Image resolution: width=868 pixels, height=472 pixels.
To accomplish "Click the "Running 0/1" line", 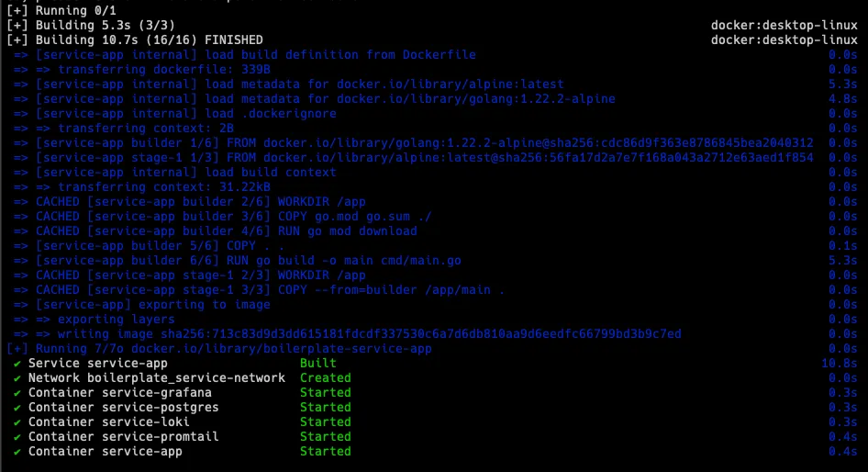I will [x=54, y=11].
